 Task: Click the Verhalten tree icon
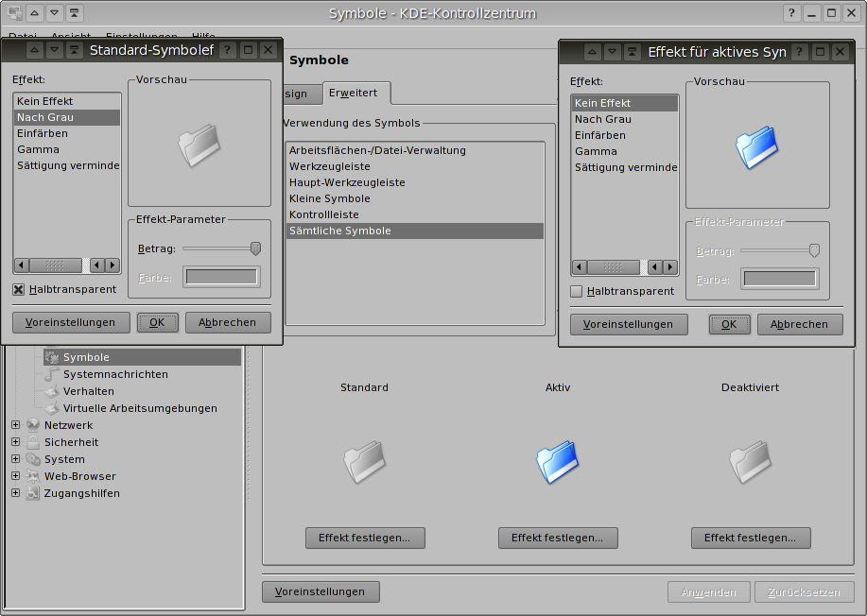[52, 391]
